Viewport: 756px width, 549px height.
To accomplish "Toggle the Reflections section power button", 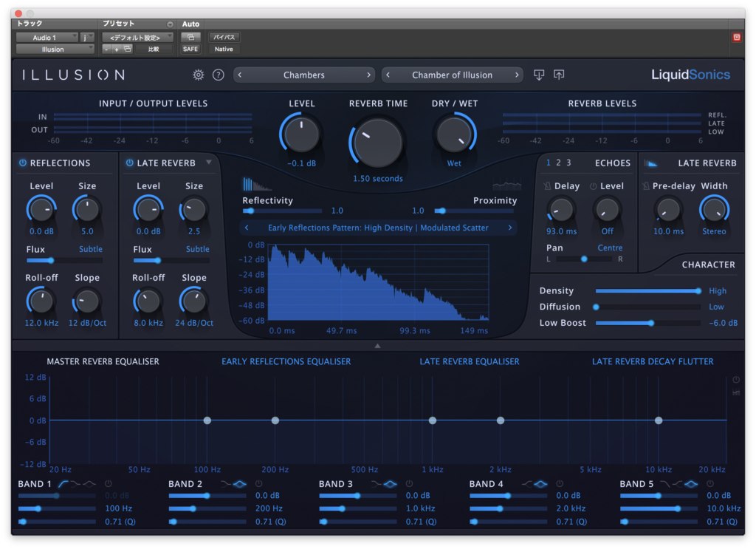I will pos(22,163).
